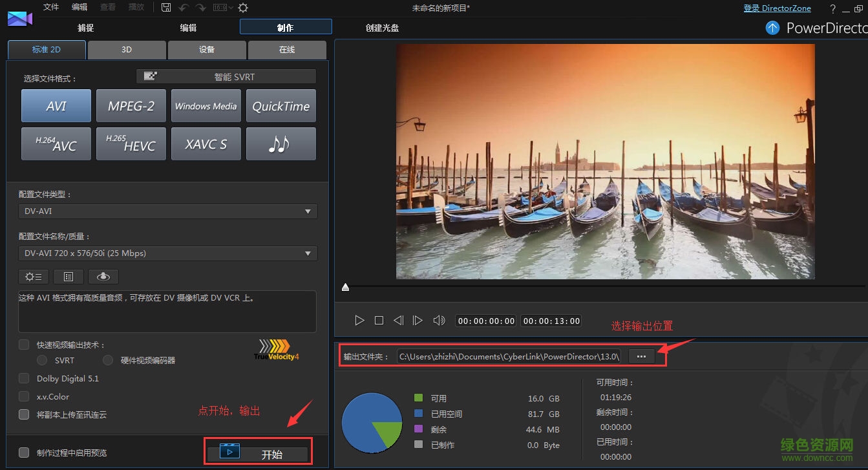The height and width of the screenshot is (470, 868).
Task: Select the H.265 HEVC format
Action: point(131,144)
